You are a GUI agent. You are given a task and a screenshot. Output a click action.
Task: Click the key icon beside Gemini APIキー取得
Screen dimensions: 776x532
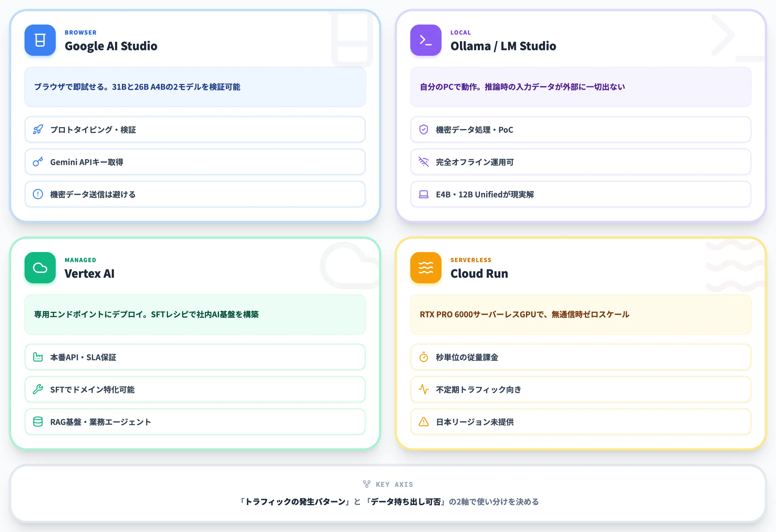[x=38, y=162]
